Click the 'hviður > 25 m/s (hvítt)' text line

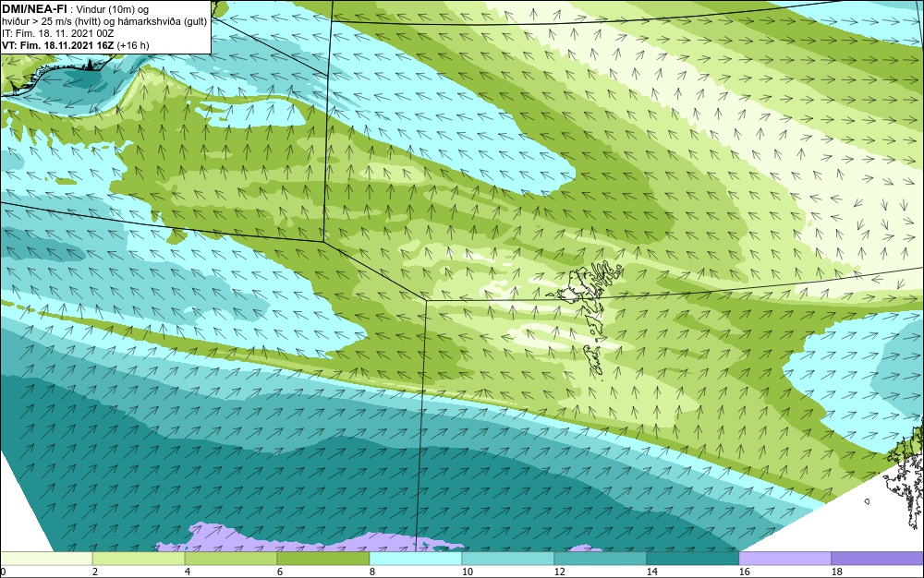pos(103,22)
